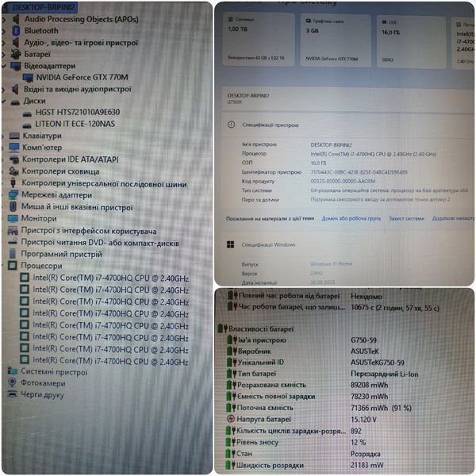Select the Ім'я пристрою value DESKTOP-BRPINI2
476x476 pixels.
pyautogui.click(x=331, y=145)
